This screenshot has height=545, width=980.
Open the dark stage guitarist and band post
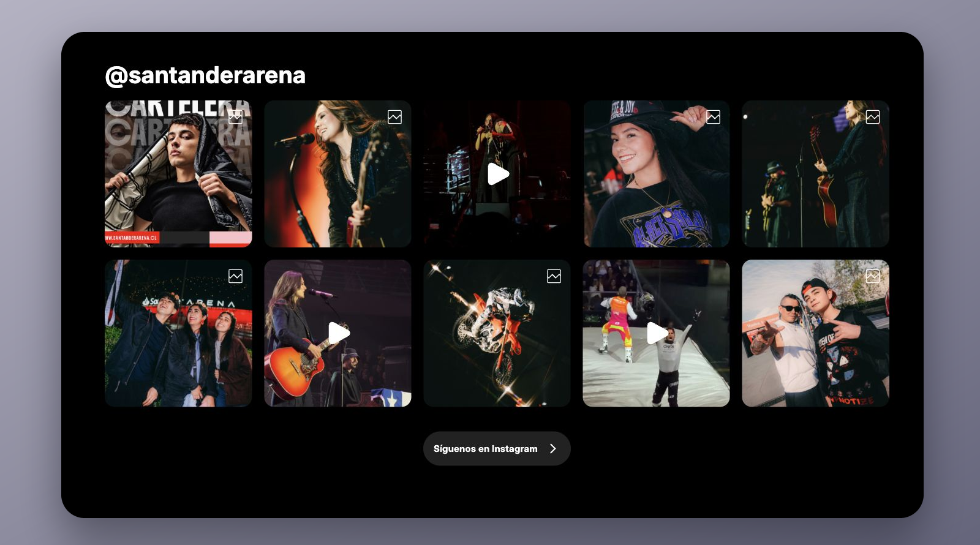coord(815,174)
